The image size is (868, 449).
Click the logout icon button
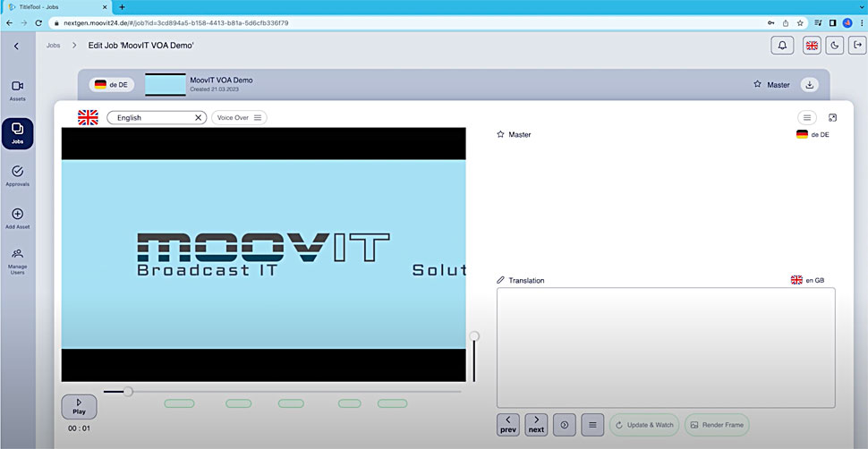[x=857, y=46]
